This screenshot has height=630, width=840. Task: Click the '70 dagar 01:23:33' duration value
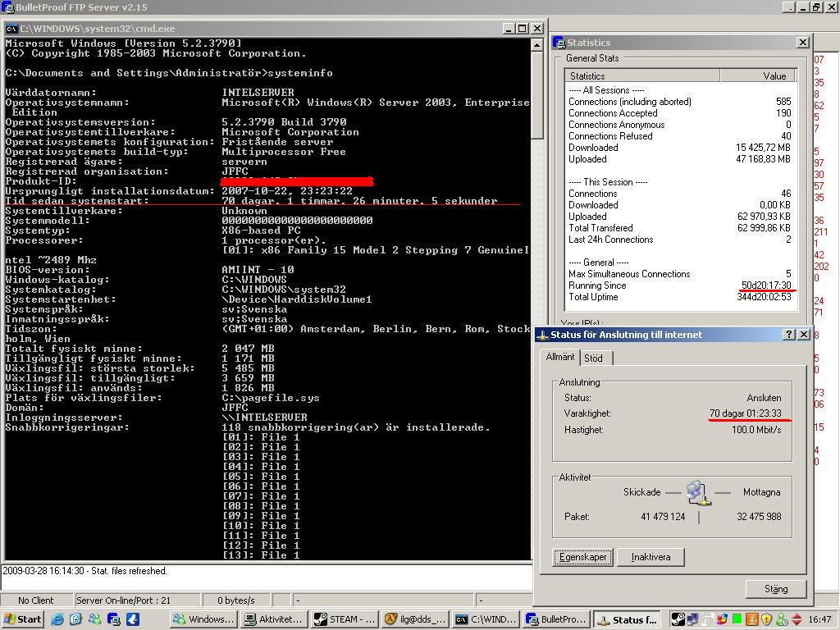pyautogui.click(x=745, y=413)
